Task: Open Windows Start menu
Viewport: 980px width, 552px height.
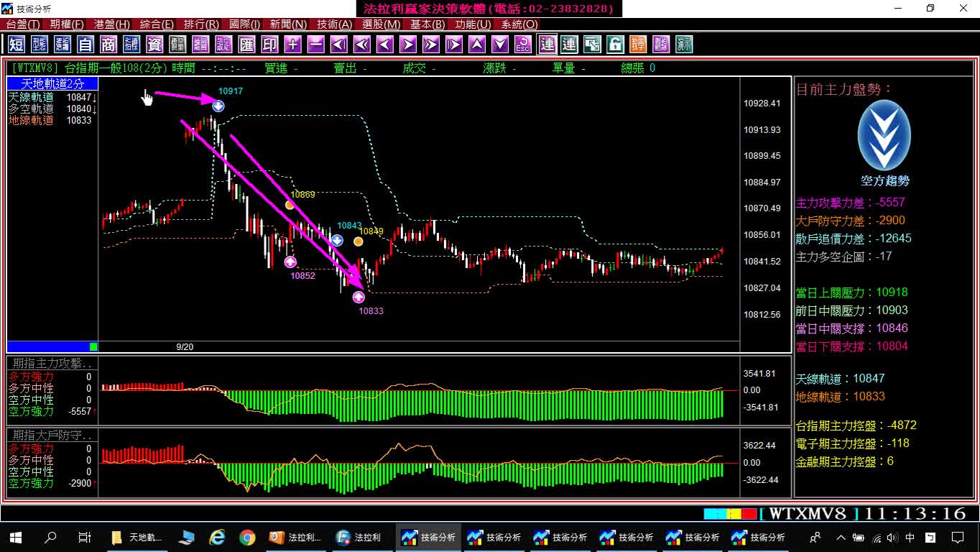Action: [16, 537]
